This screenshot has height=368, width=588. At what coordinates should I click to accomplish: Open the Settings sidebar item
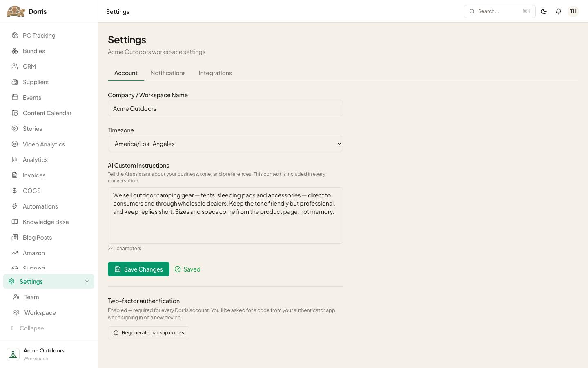tap(49, 281)
